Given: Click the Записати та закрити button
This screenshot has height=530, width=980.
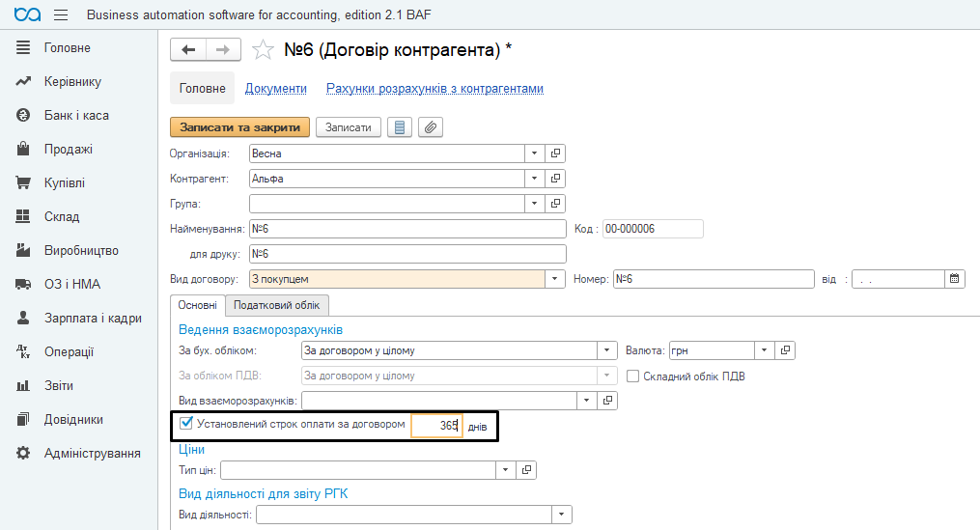Looking at the screenshot, I should click(240, 127).
